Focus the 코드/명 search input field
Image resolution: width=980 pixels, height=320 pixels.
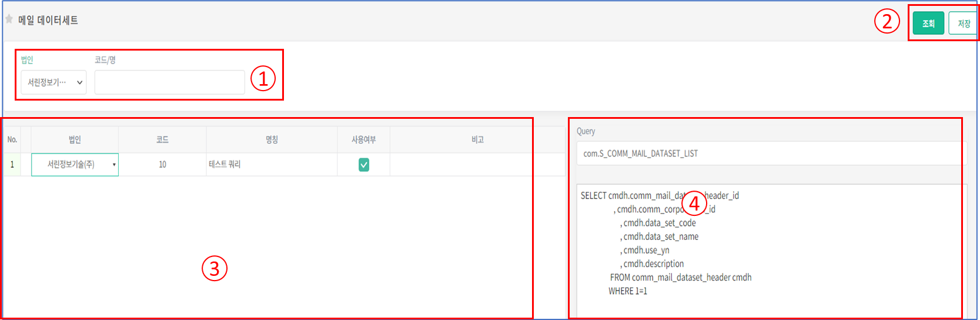(169, 82)
